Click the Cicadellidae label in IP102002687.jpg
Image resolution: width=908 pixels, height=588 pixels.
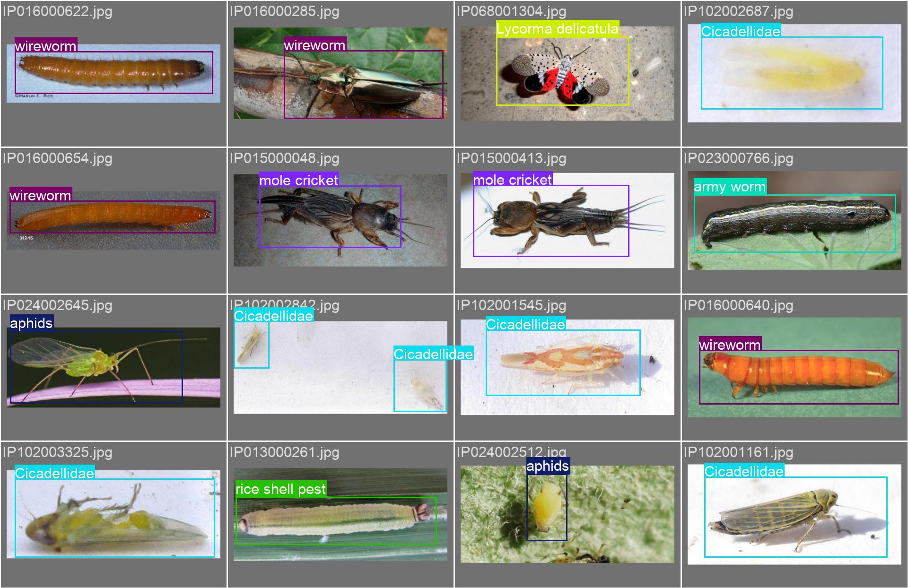(741, 31)
